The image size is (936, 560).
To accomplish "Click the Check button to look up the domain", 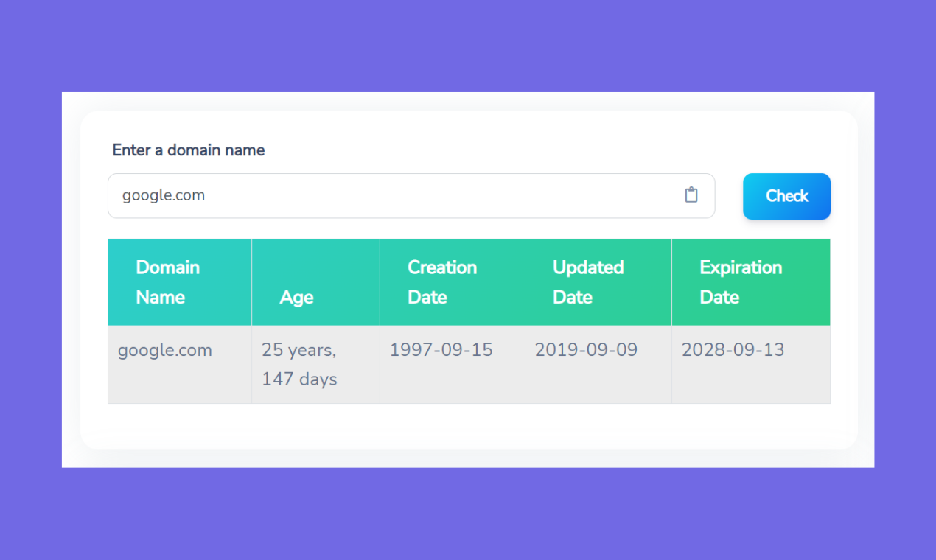I will [786, 196].
